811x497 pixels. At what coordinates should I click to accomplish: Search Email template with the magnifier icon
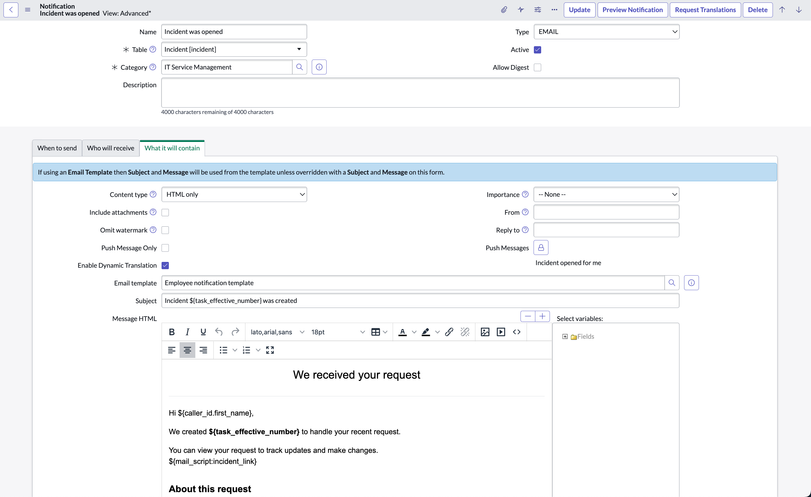pyautogui.click(x=672, y=283)
